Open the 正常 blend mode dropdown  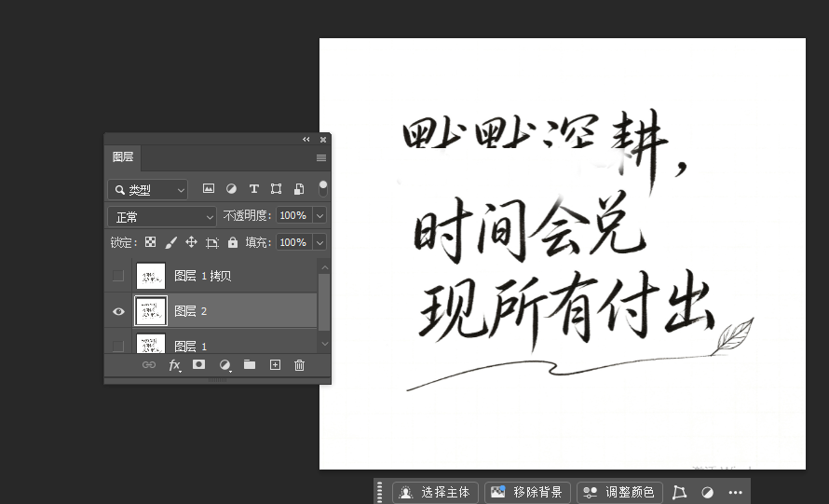pyautogui.click(x=162, y=216)
